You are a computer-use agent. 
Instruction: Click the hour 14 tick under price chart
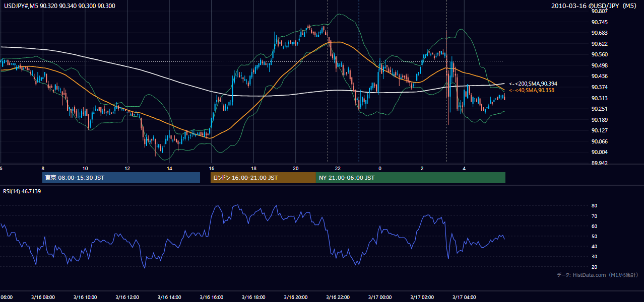click(x=169, y=169)
